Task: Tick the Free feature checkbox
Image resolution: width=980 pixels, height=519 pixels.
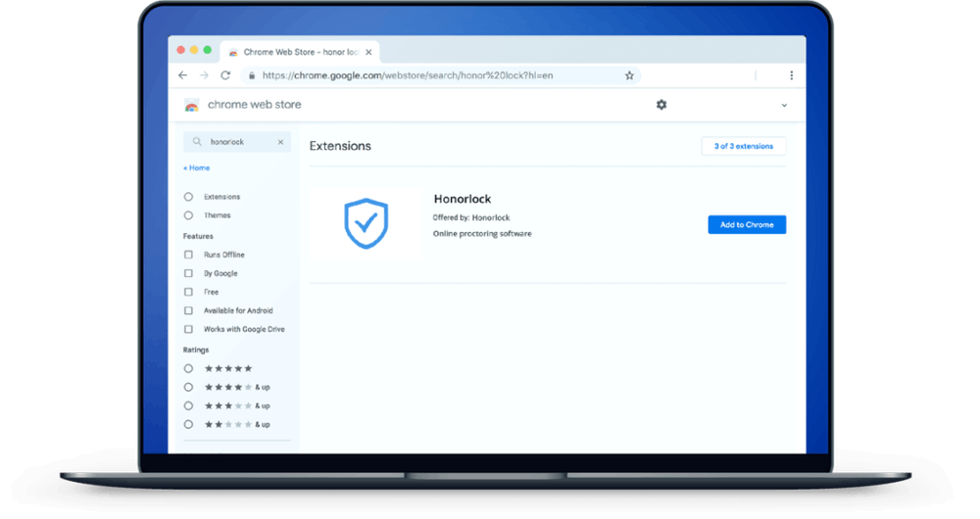Action: (188, 292)
